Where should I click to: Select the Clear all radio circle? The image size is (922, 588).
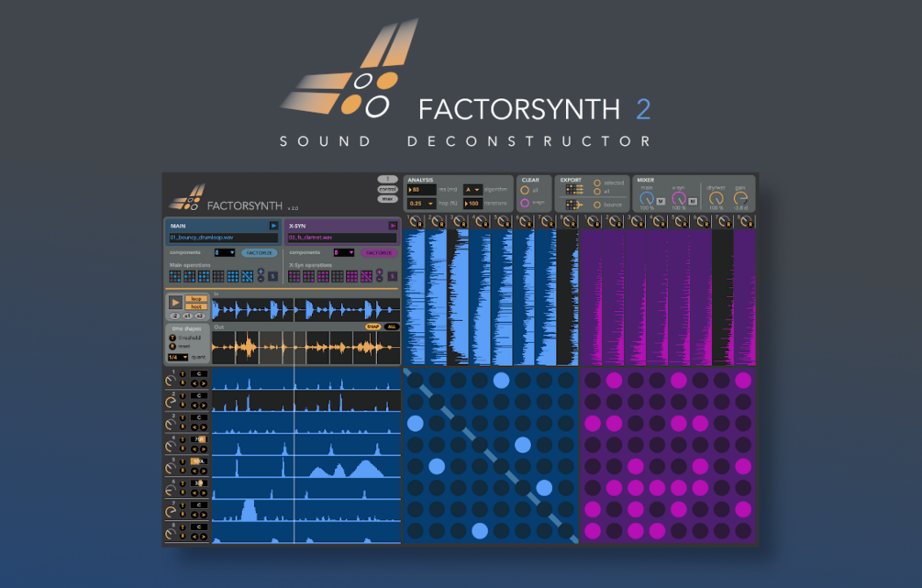525,190
